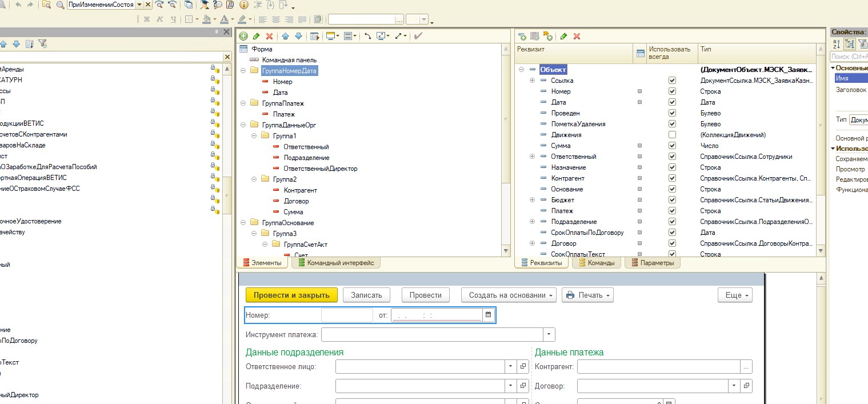This screenshot has height=404, width=868.
Task: Click the Номер input field in form preview
Action: 347,315
